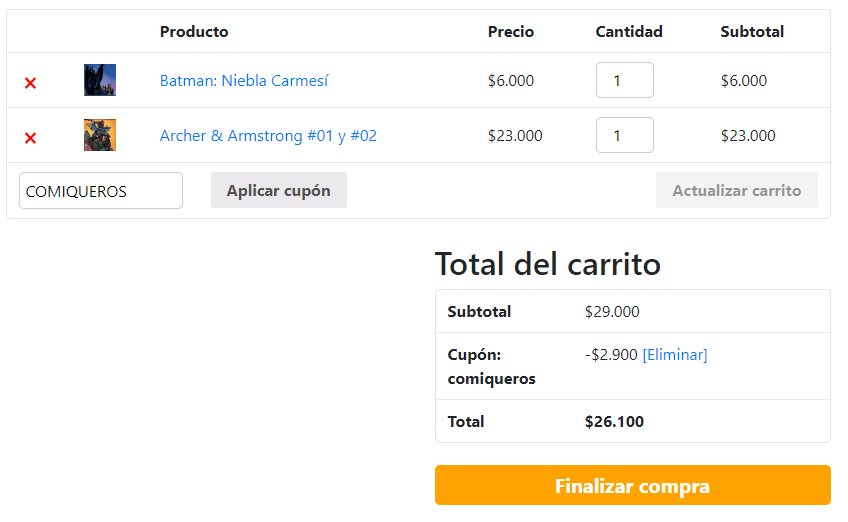Click the Cantidad column header
Screen dimensions: 848x522
pos(629,32)
